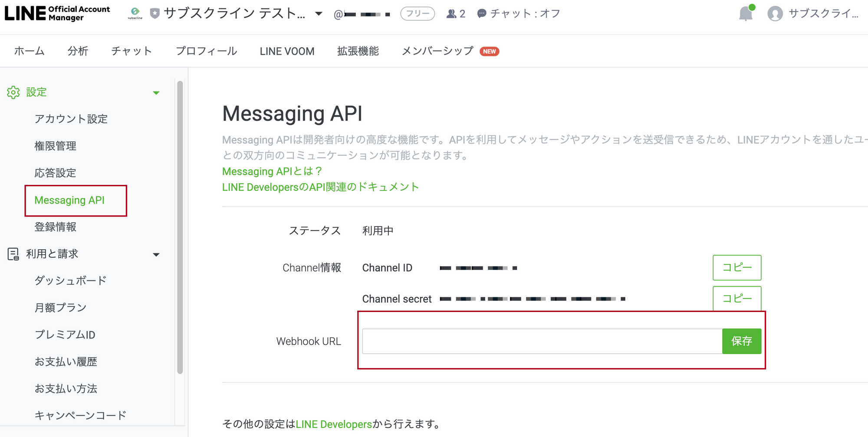Copy the Channel ID value

737,268
